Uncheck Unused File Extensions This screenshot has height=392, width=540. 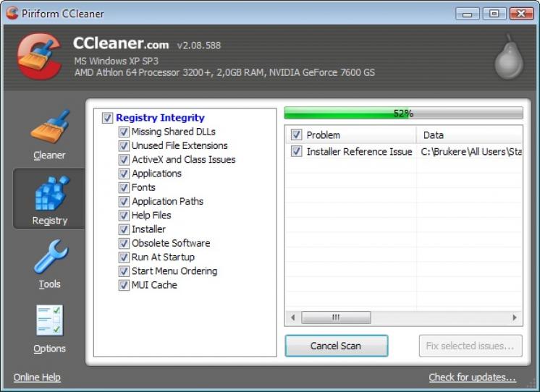pyautogui.click(x=124, y=146)
